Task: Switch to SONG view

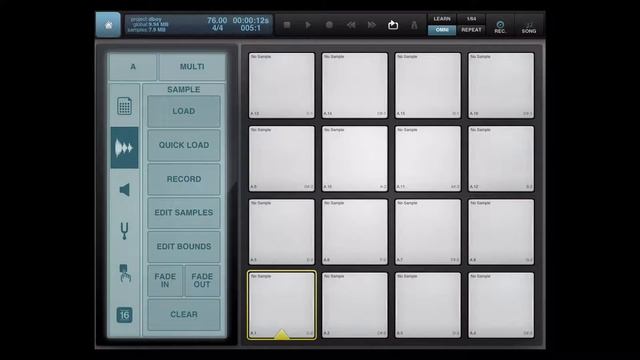Action: point(529,26)
